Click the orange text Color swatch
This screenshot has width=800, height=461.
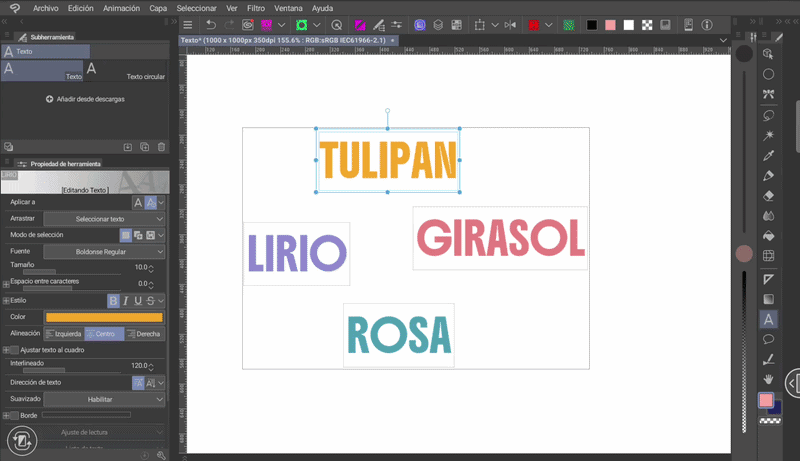pyautogui.click(x=104, y=317)
